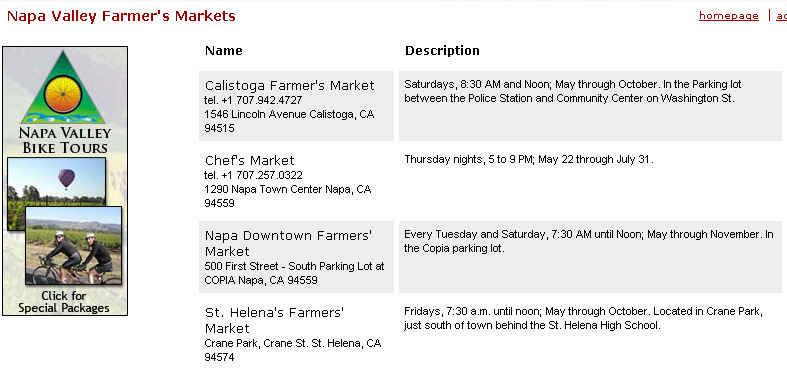This screenshot has width=787, height=374.
Task: Click the Description column header
Action: tap(442, 51)
